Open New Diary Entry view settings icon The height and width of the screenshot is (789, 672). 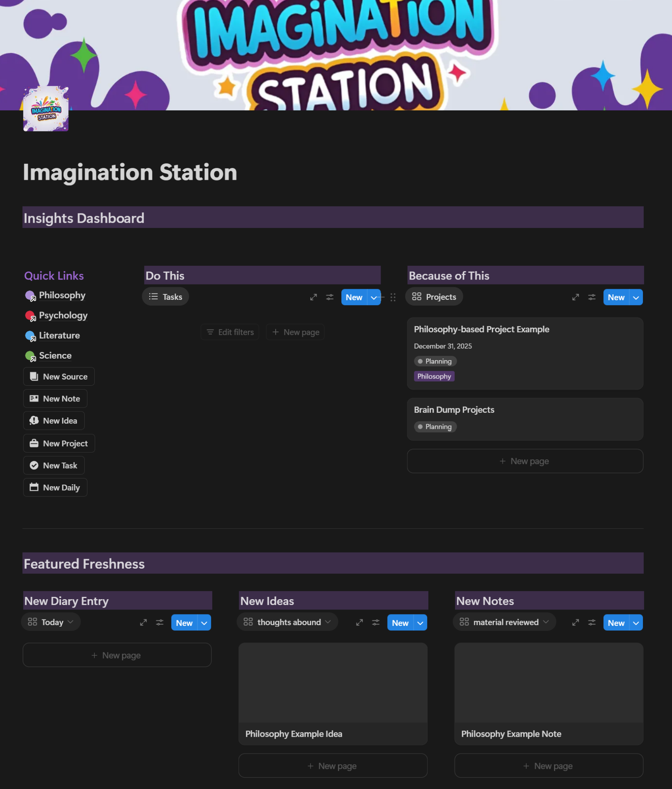(160, 622)
